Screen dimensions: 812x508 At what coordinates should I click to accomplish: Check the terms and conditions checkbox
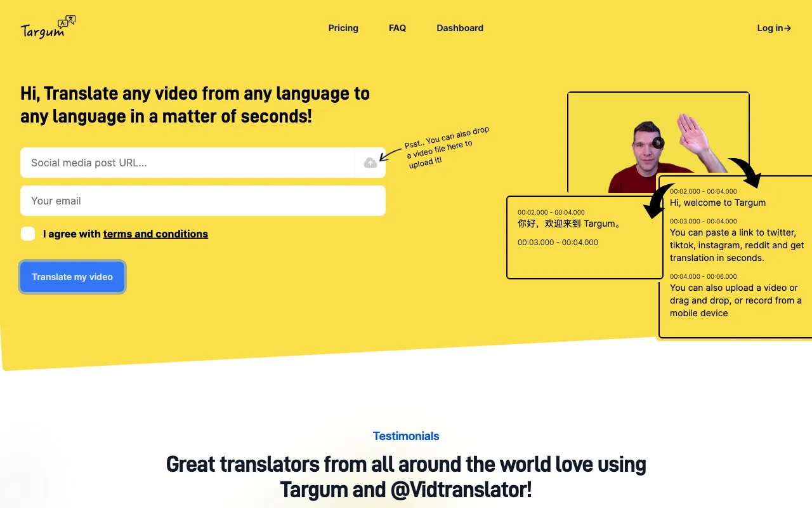pos(28,234)
